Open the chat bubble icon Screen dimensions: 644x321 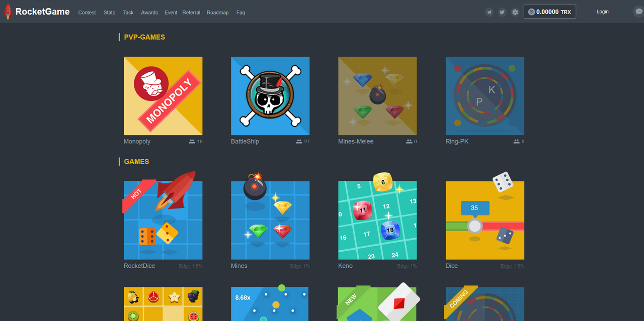(x=638, y=12)
